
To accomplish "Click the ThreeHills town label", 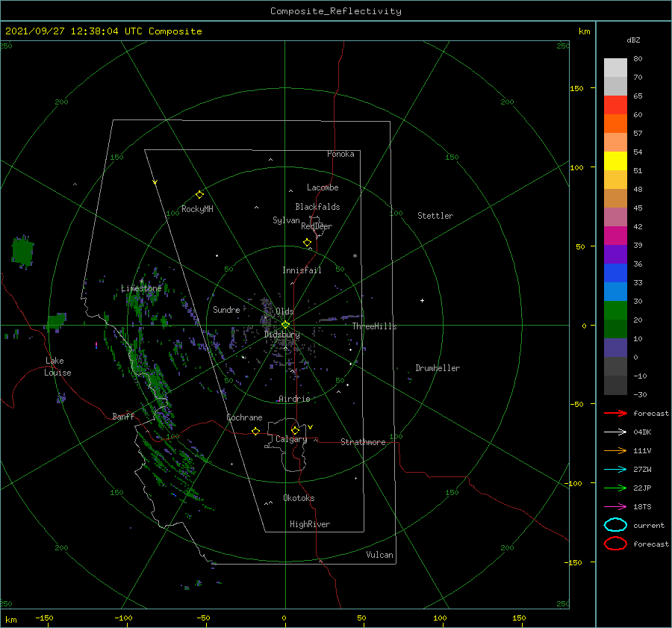I will pos(374,326).
